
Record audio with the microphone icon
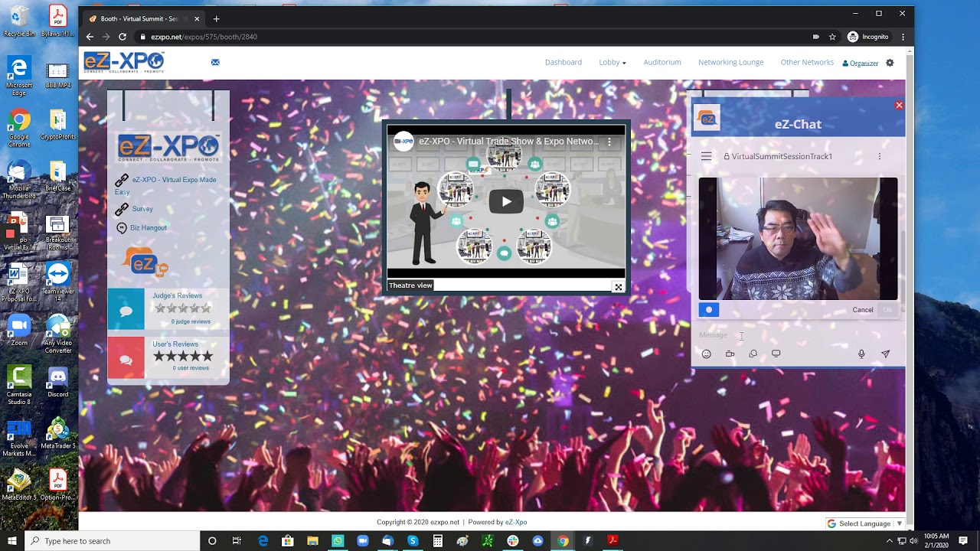pos(861,354)
